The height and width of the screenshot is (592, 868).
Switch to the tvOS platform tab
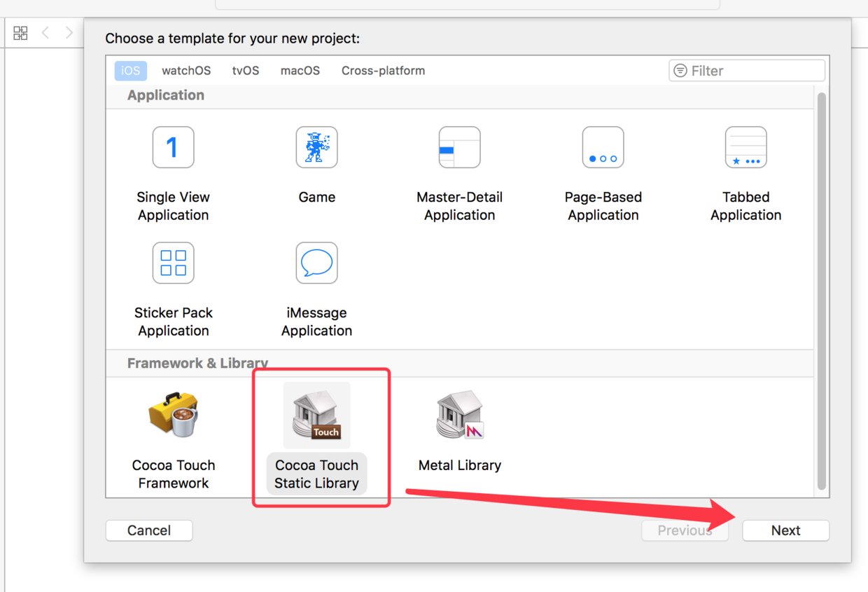[246, 71]
